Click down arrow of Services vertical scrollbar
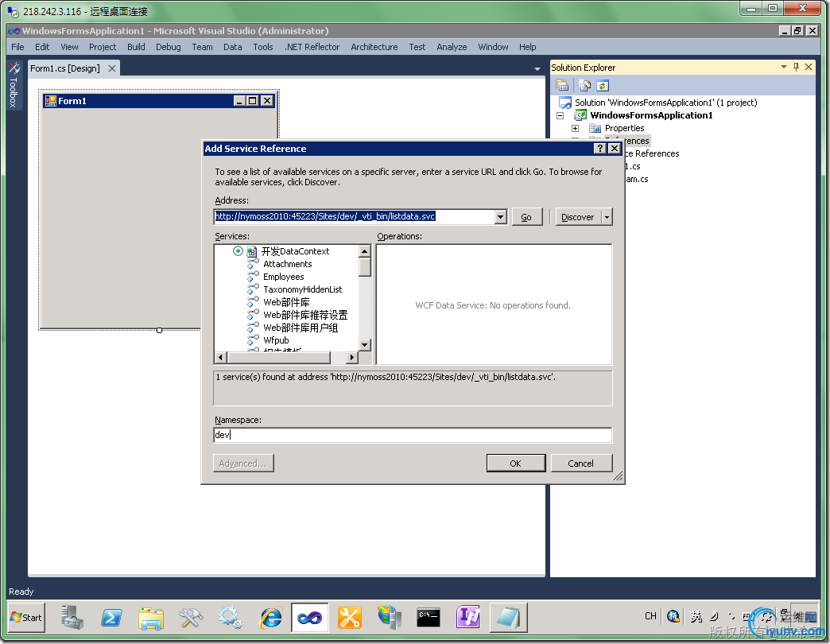The width and height of the screenshot is (830, 644). [x=365, y=345]
